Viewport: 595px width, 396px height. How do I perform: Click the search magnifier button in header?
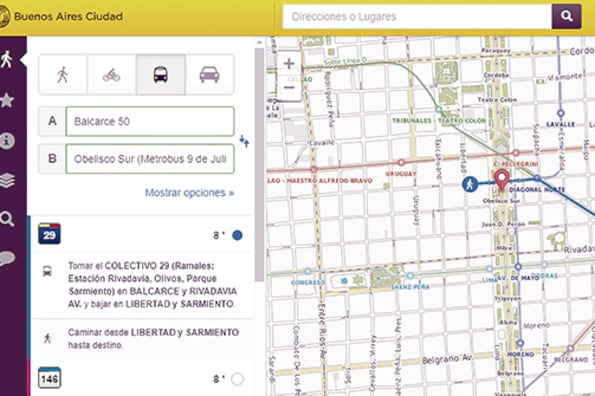click(x=566, y=16)
